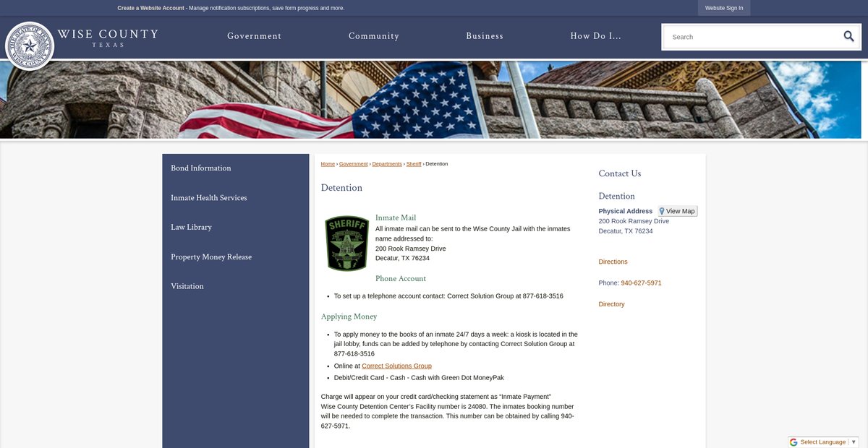
Task: Click Create a Website Account link
Action: tap(151, 8)
